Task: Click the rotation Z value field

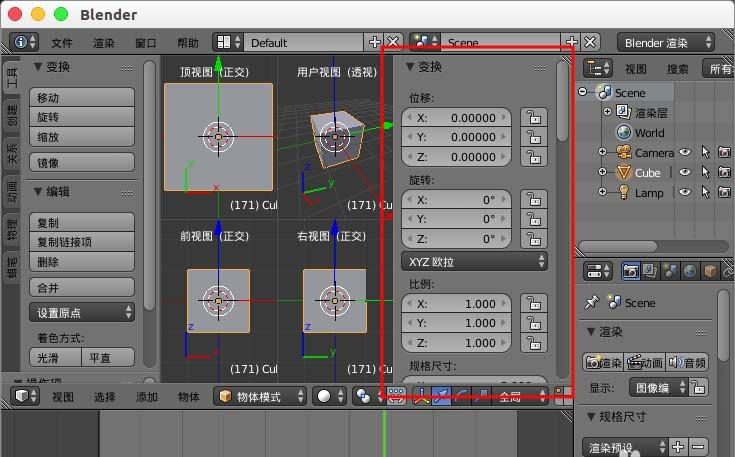Action: [456, 239]
